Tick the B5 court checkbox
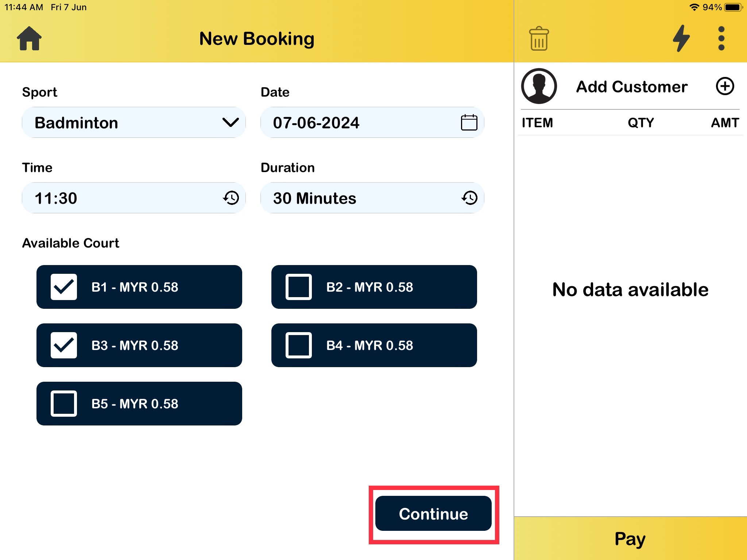This screenshot has width=747, height=560. click(x=64, y=404)
